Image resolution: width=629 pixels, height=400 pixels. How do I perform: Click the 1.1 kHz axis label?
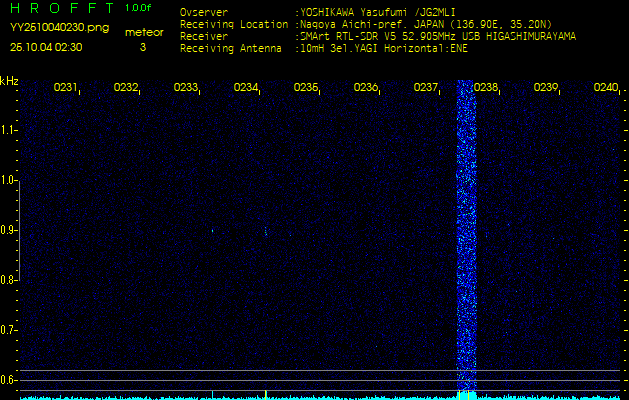point(7,130)
